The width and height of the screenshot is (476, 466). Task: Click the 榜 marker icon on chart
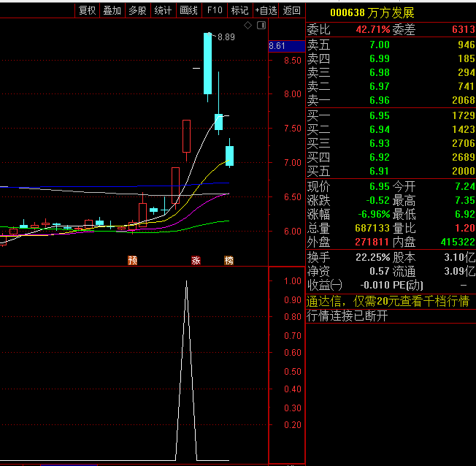[229, 260]
